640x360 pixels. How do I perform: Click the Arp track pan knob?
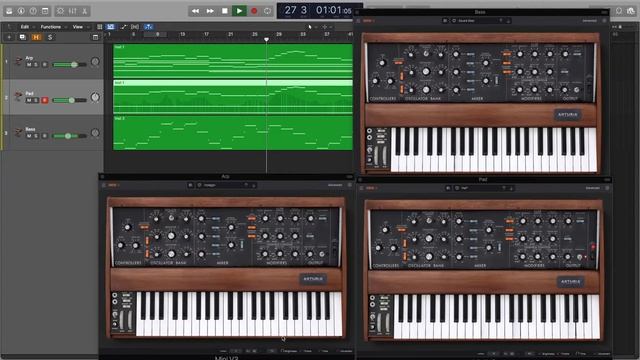(x=95, y=62)
